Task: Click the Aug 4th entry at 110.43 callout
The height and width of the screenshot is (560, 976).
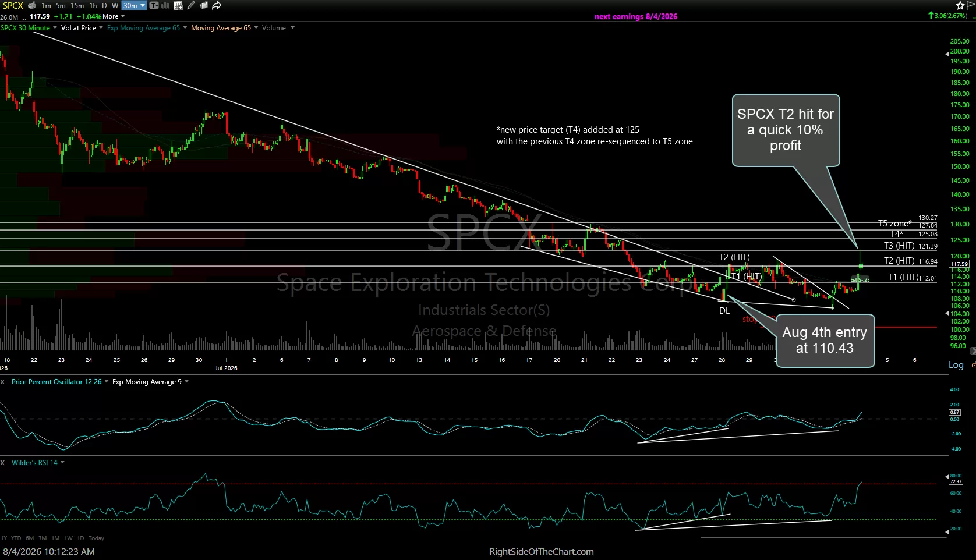Action: tap(825, 341)
